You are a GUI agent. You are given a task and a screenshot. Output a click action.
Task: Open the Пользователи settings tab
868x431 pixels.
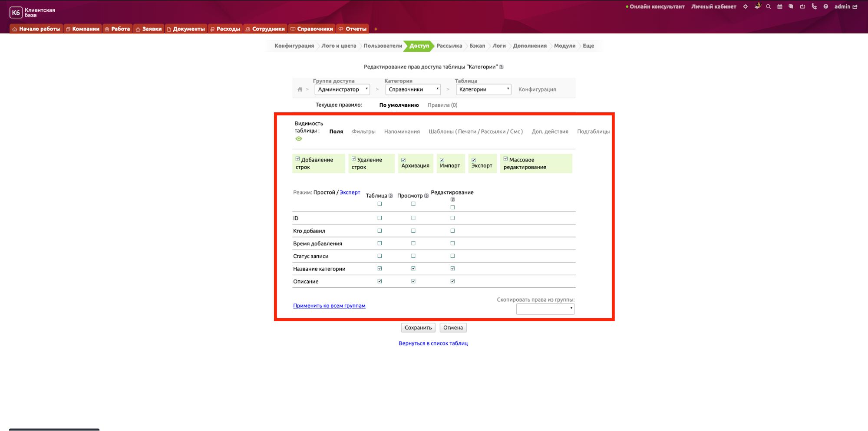tap(383, 46)
